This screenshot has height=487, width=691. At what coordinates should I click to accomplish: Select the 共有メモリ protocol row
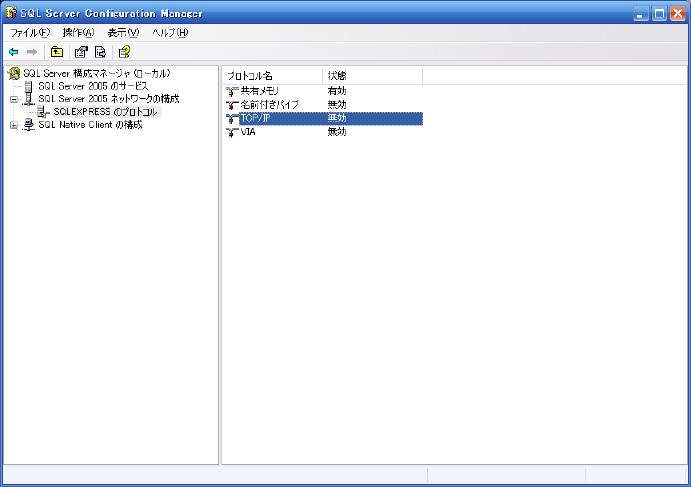click(324, 91)
